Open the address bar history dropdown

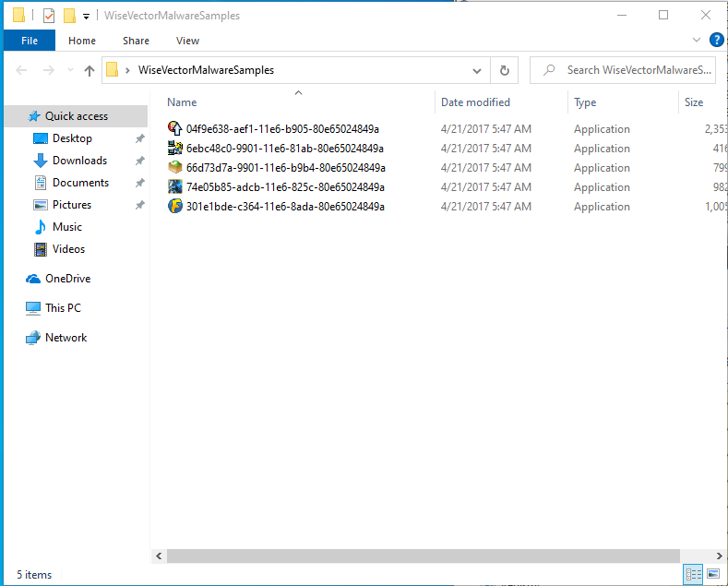[477, 70]
